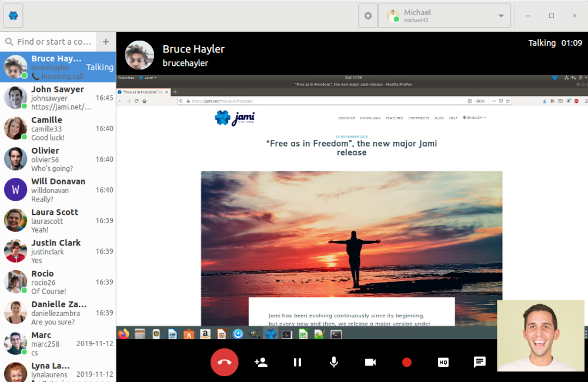Click Terminal icon in shared dock
Viewport: 588px width, 382px height.
[336, 334]
